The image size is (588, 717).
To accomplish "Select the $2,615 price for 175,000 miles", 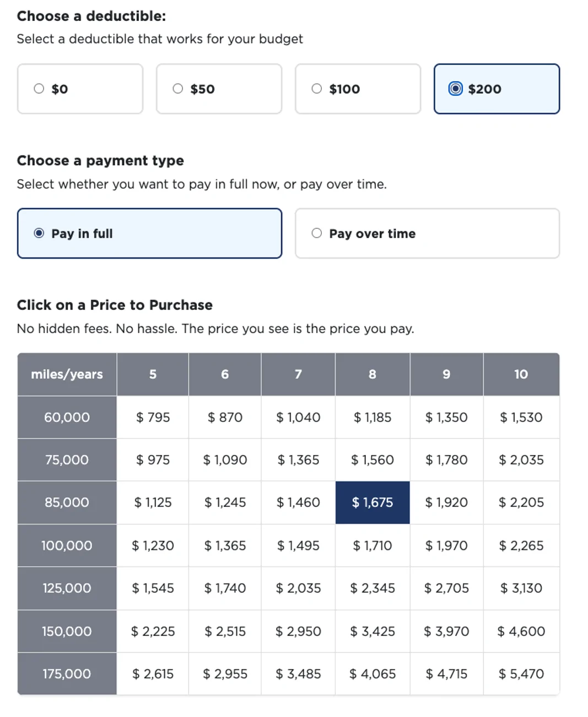I will click(x=153, y=674).
